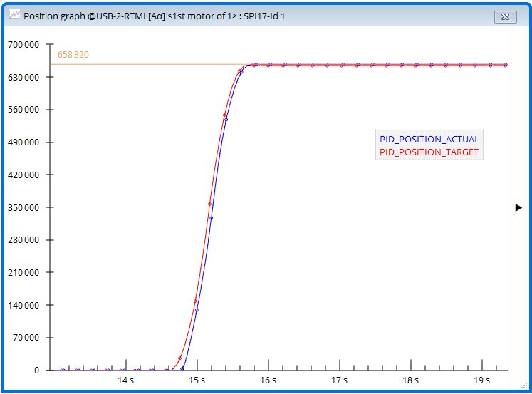Expand the side panel with black arrow
The image size is (532, 394).
tap(518, 208)
